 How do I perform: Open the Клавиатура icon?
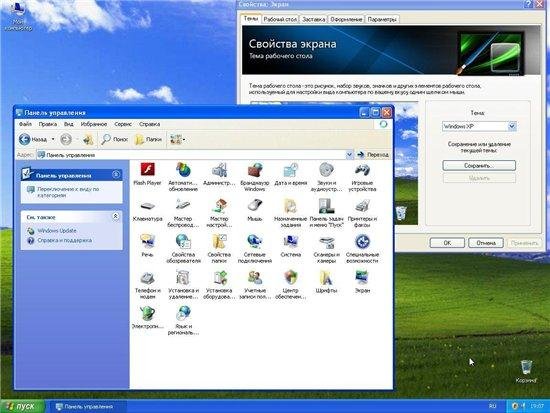click(x=148, y=210)
